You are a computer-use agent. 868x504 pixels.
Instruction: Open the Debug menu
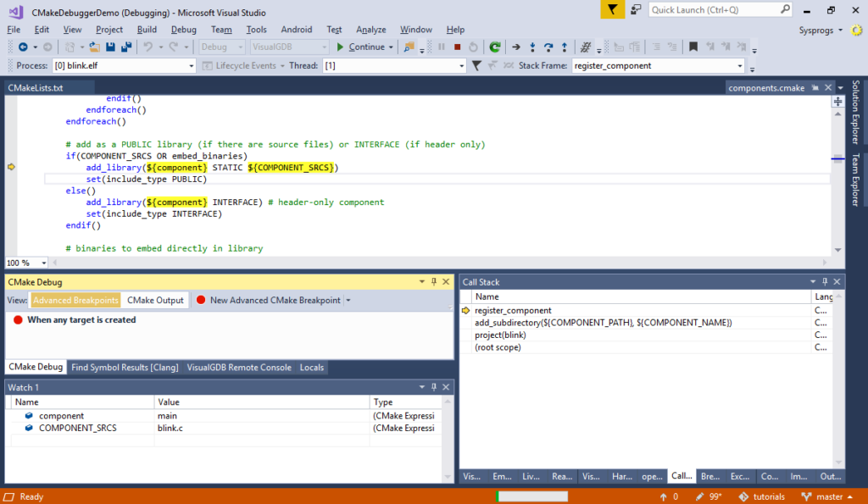tap(183, 29)
